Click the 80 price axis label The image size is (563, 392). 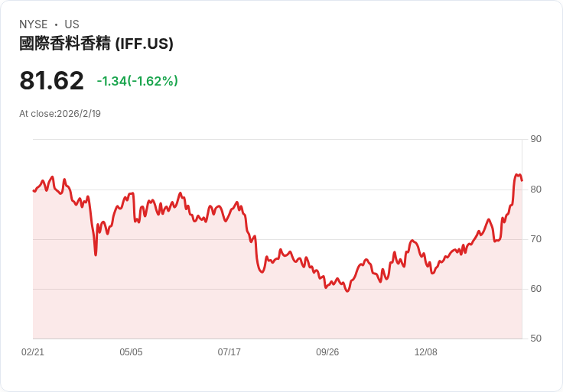coord(535,190)
